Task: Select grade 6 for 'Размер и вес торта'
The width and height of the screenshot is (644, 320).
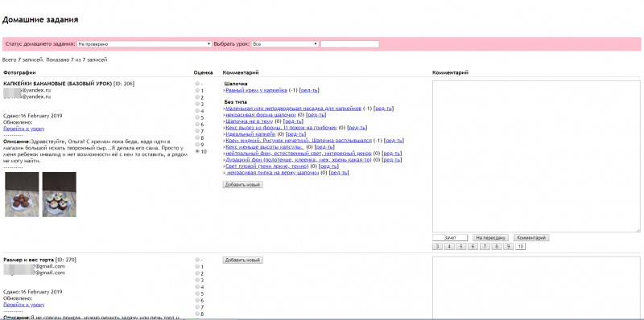Action: point(197,301)
